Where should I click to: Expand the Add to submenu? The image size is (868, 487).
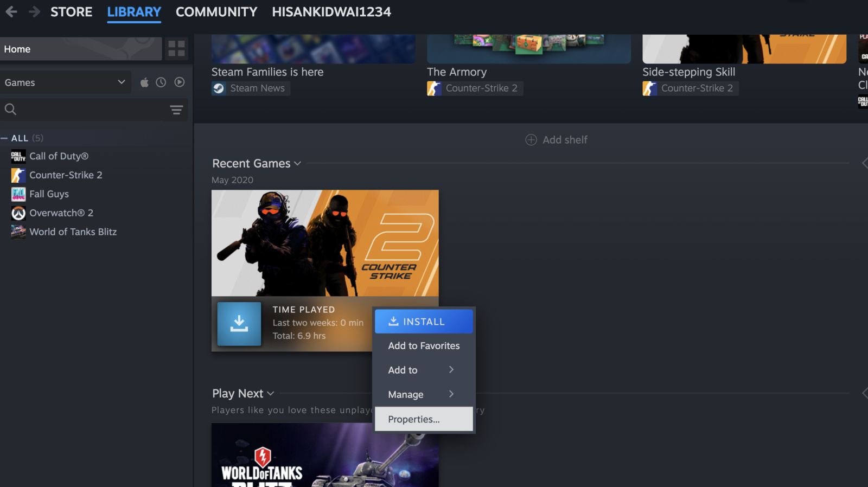pos(424,370)
